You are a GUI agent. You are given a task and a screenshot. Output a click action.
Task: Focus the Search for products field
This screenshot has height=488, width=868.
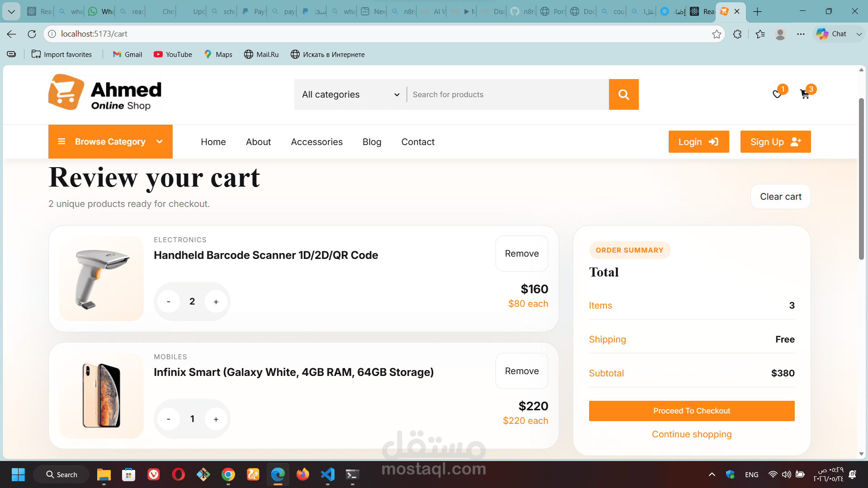point(508,94)
